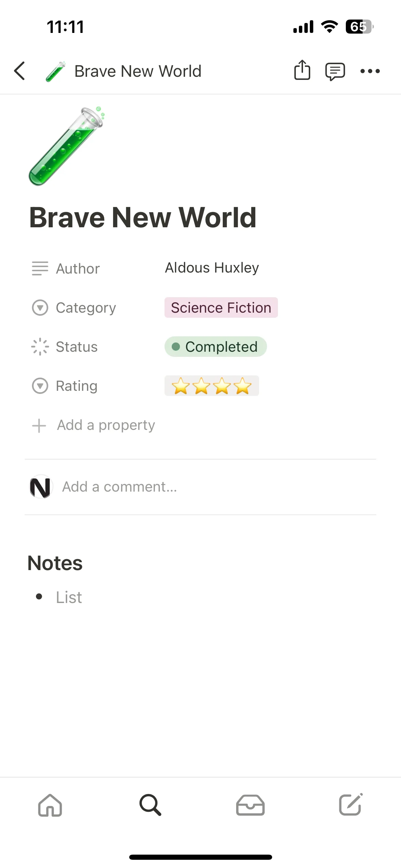Go to the Home tab

(50, 805)
